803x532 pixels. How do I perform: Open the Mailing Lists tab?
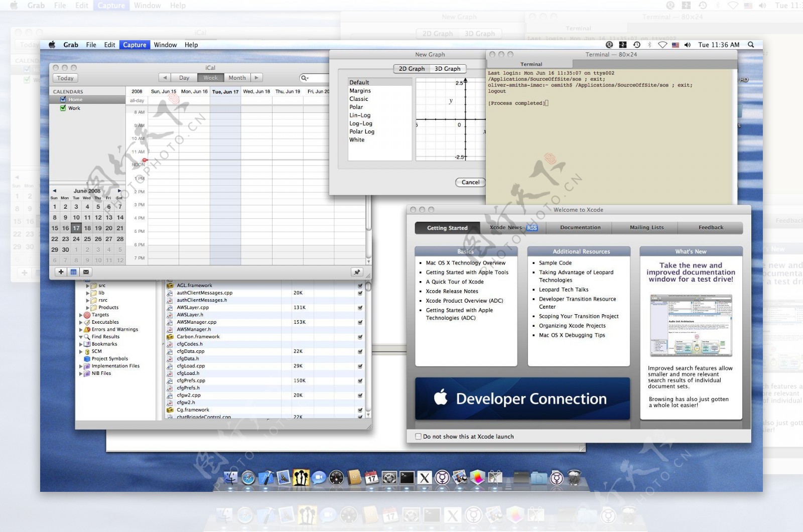point(646,228)
